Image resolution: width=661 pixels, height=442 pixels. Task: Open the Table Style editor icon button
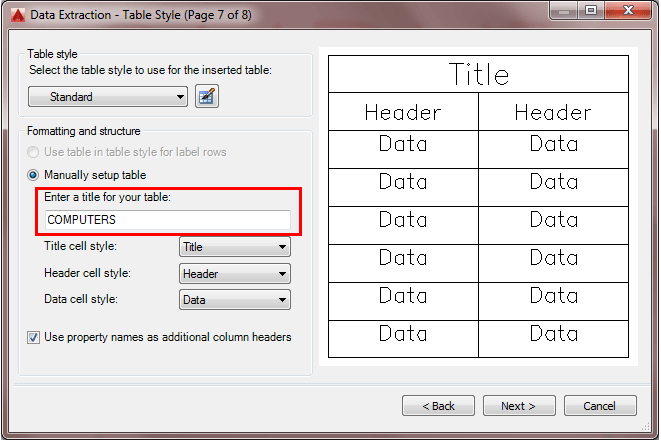207,96
